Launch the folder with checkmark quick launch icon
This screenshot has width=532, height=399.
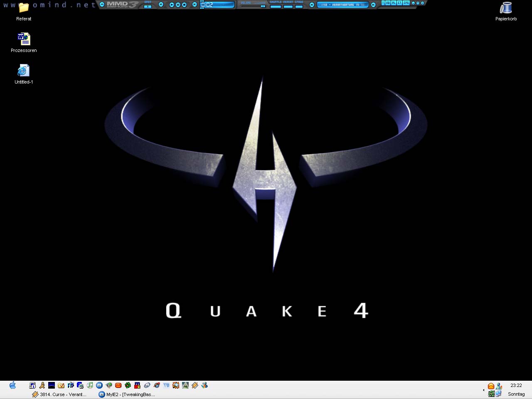(61, 385)
